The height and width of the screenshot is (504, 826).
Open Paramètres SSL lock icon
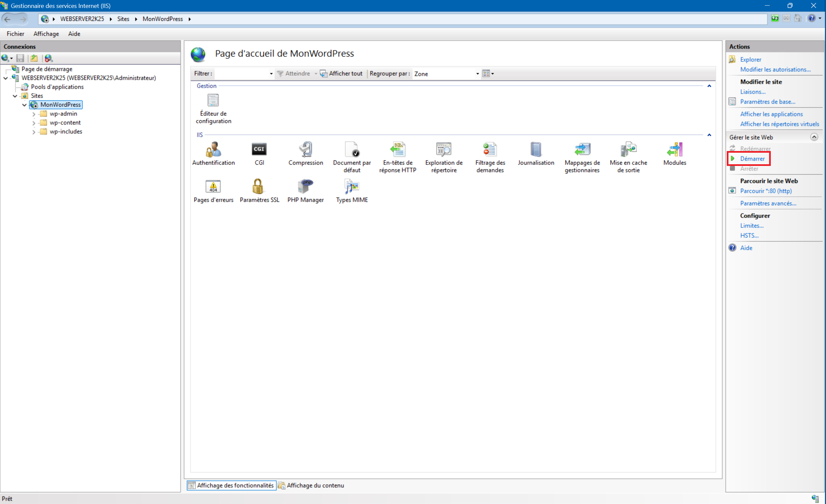pos(258,187)
